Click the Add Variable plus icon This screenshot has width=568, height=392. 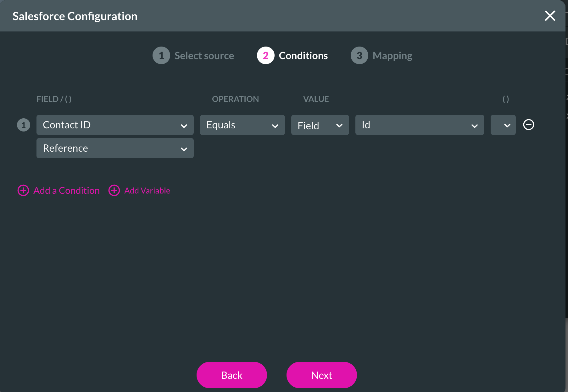114,190
